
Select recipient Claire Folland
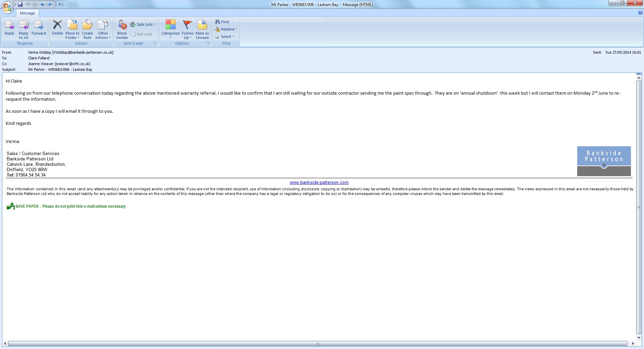(39, 58)
